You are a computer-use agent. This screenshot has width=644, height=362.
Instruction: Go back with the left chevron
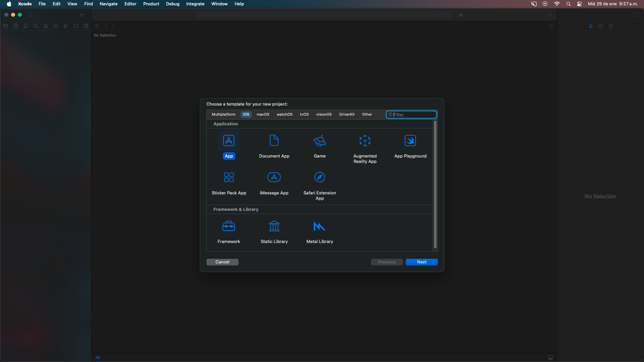coord(106,26)
